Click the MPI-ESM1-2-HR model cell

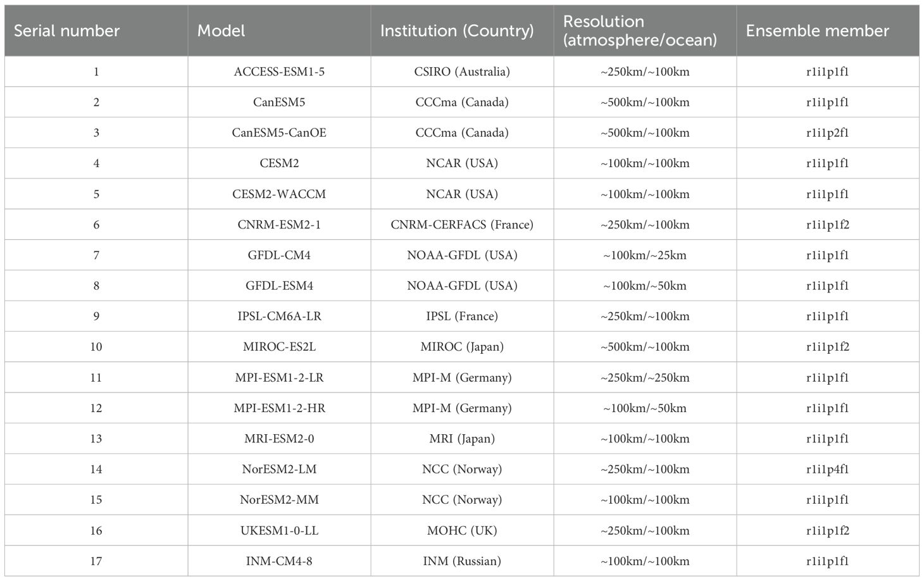(x=279, y=408)
